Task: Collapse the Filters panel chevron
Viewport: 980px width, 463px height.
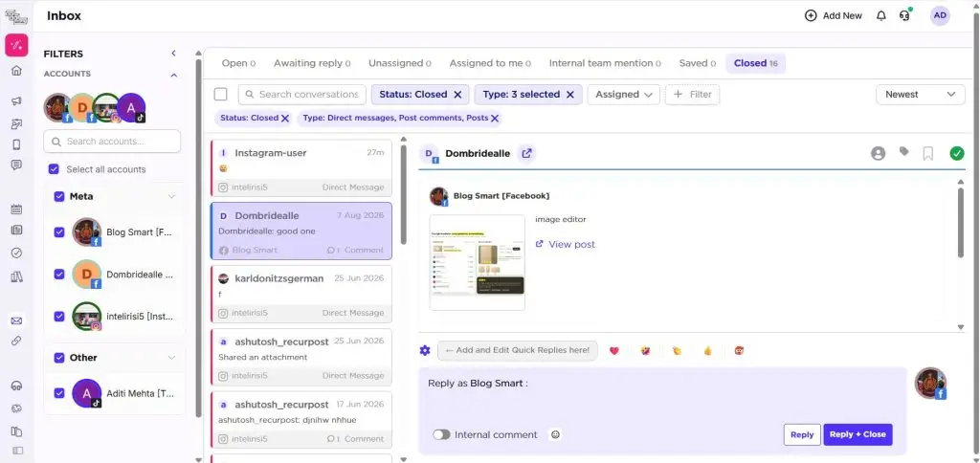Action: pos(174,54)
